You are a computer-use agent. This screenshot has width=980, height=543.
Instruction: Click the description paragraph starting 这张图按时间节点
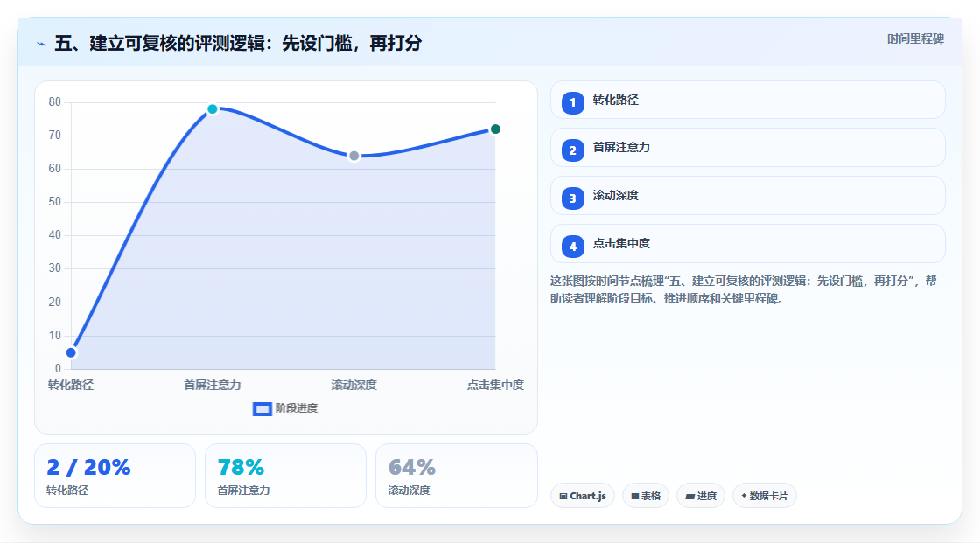tap(743, 289)
